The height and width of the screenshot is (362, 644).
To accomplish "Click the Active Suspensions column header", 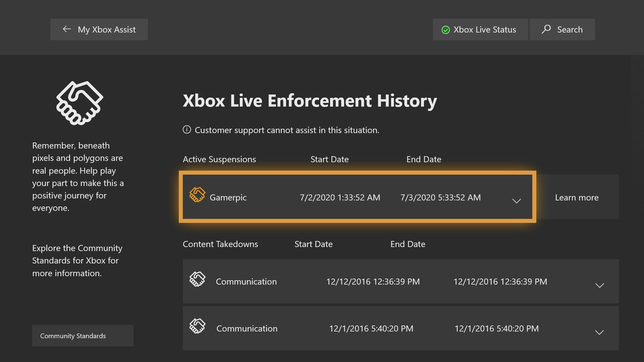I will (x=219, y=159).
